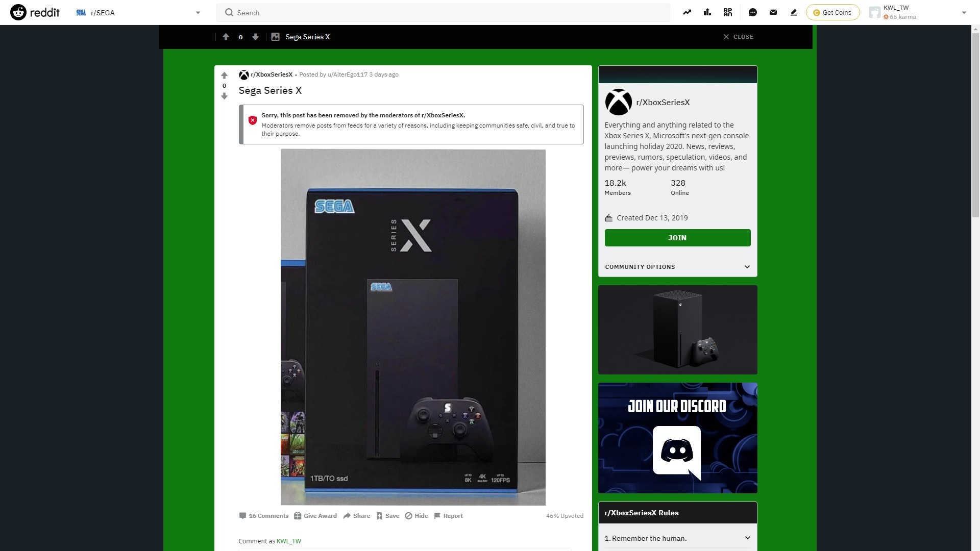Expand Community Options section
Viewport: 980px width, 551px height.
click(x=677, y=267)
